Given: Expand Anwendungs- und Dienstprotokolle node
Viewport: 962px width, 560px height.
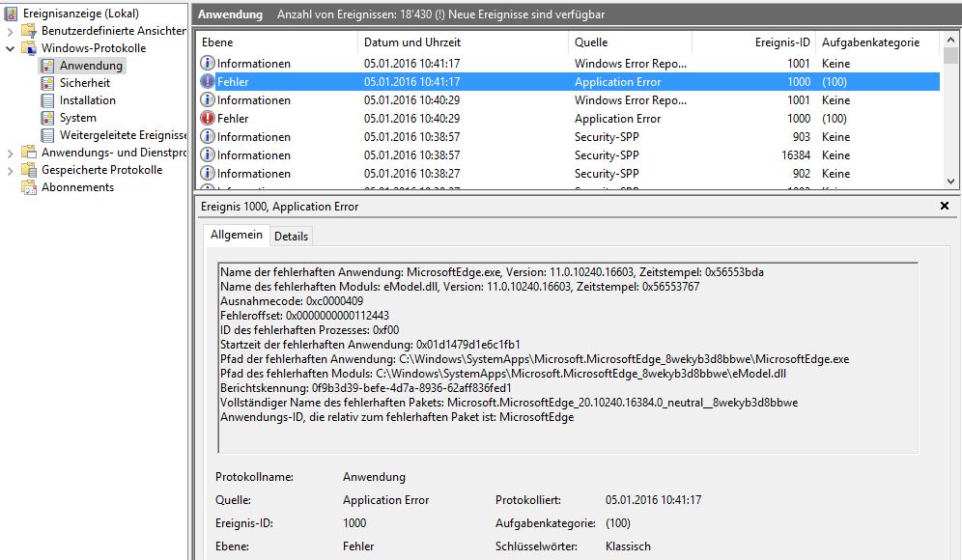Looking at the screenshot, I should pyautogui.click(x=11, y=153).
